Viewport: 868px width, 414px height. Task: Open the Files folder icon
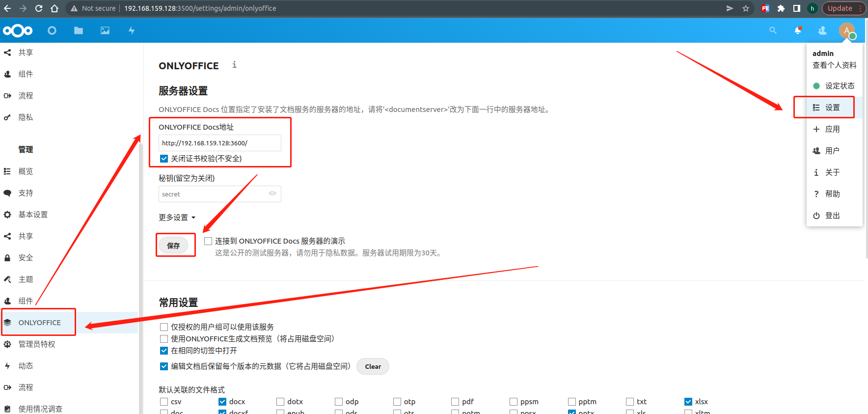(79, 30)
